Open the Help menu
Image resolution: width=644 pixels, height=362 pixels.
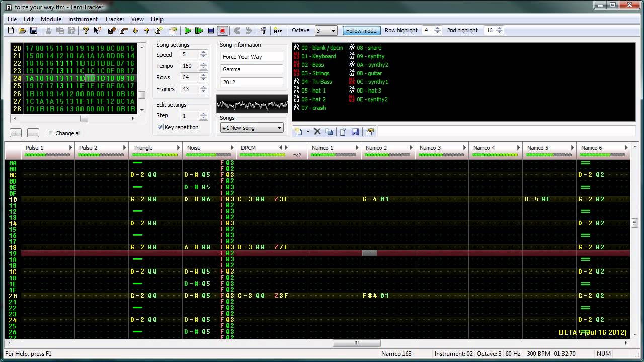pos(157,19)
